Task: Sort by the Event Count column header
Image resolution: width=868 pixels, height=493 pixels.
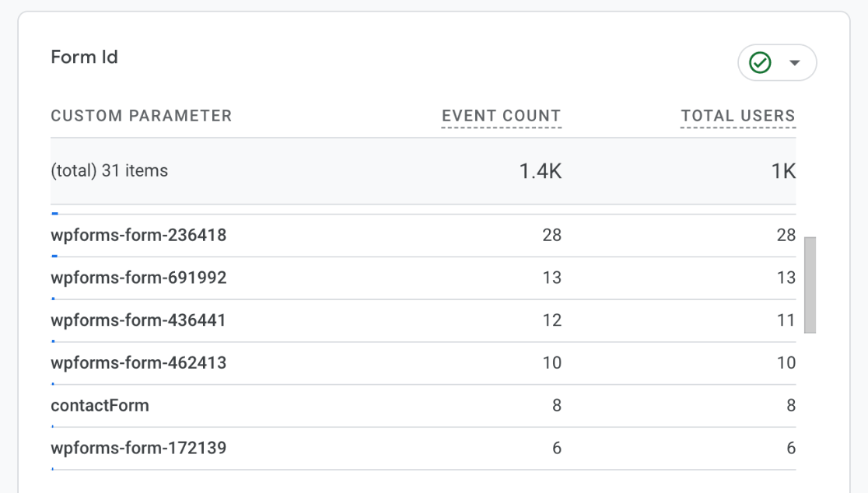Action: (501, 116)
